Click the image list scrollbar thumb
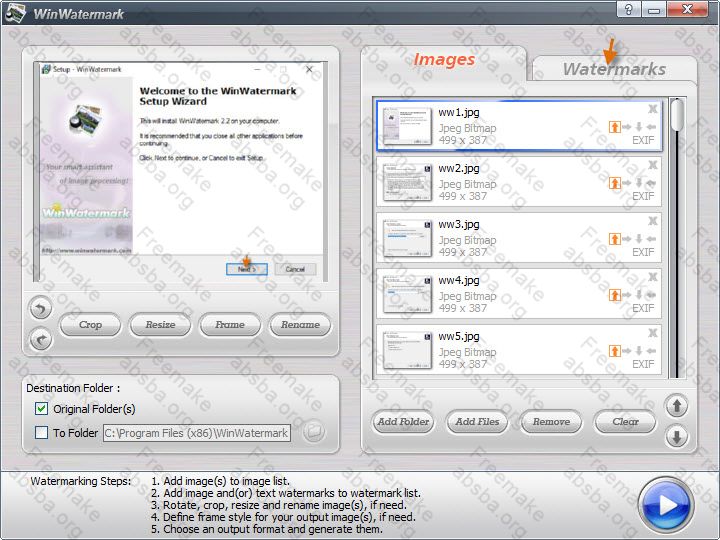The height and width of the screenshot is (540, 720). coord(677,115)
